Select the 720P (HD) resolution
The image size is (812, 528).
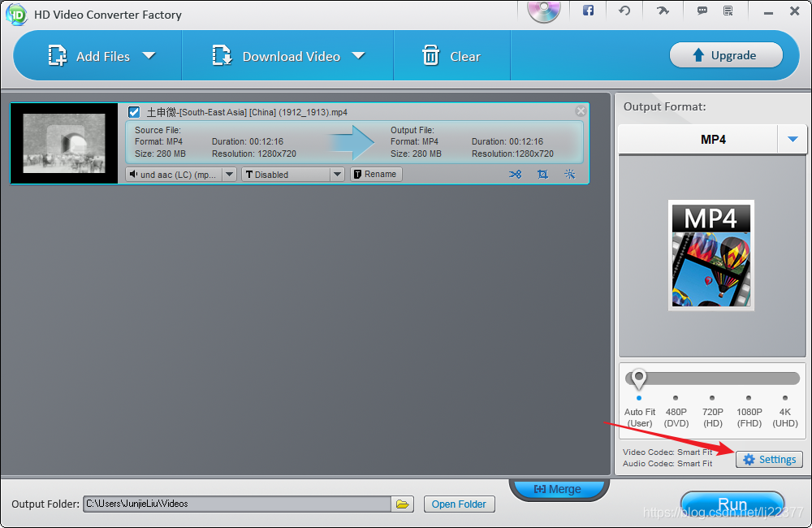713,418
